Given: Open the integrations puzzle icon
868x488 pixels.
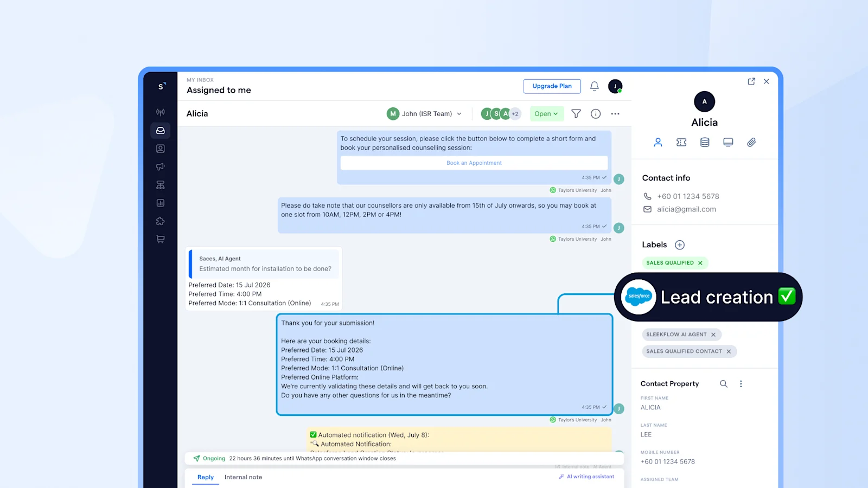Looking at the screenshot, I should (161, 221).
